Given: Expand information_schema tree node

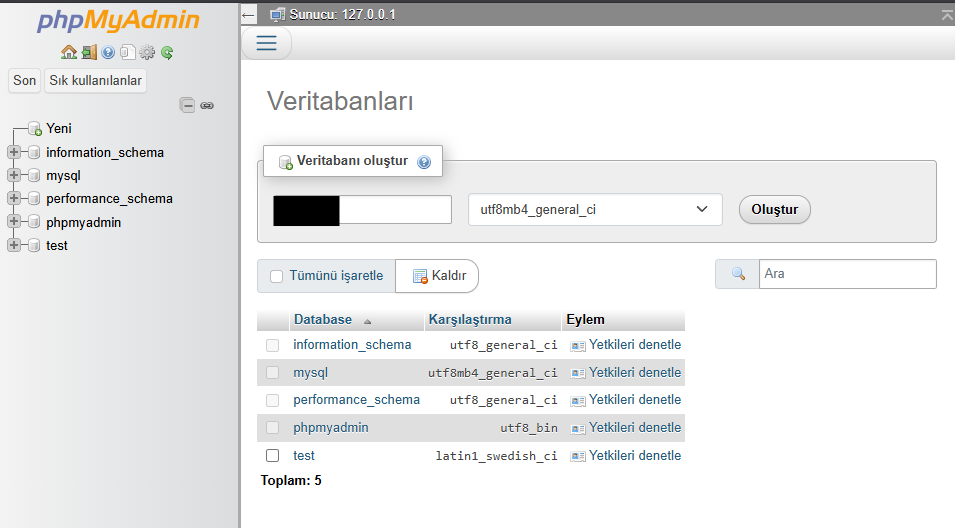Looking at the screenshot, I should click(14, 152).
